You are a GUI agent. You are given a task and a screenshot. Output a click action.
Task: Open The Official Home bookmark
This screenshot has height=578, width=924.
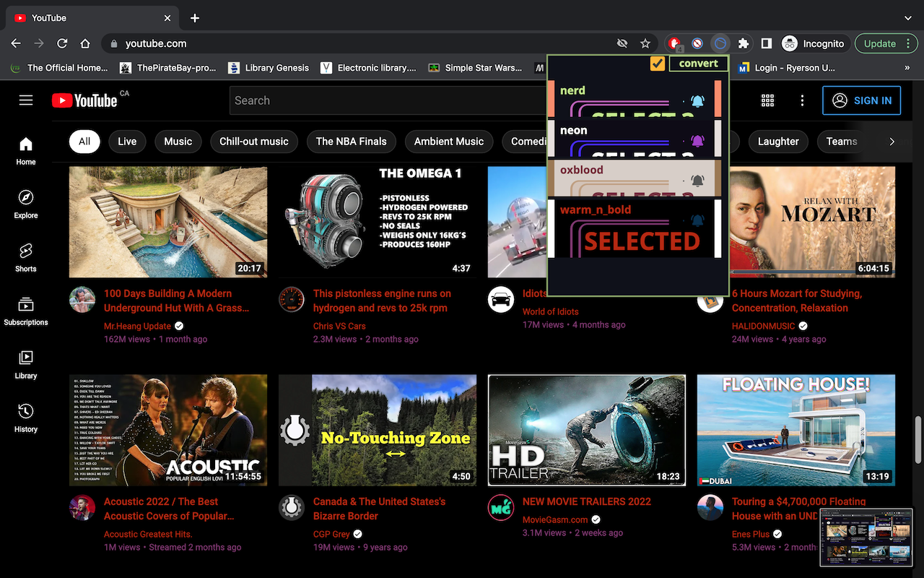[59, 68]
